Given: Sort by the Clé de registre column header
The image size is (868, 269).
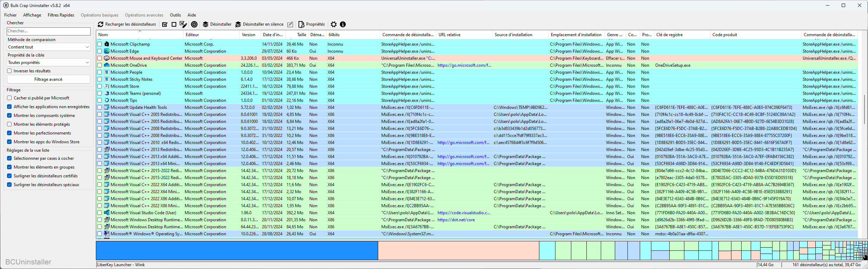Looking at the screenshot, I should click(x=682, y=35).
